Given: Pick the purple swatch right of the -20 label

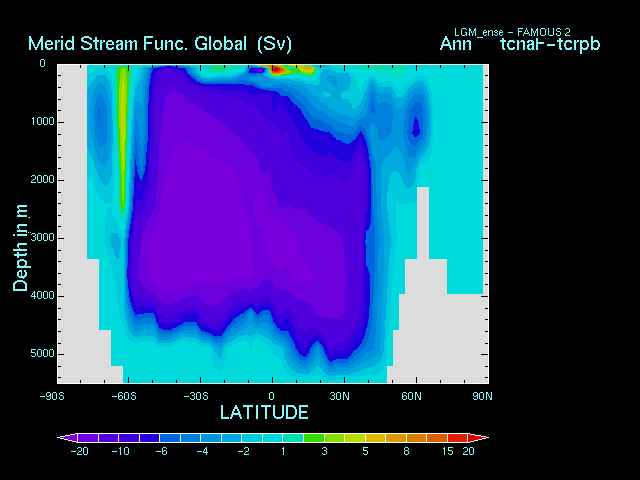Looking at the screenshot, I should click(88, 438).
